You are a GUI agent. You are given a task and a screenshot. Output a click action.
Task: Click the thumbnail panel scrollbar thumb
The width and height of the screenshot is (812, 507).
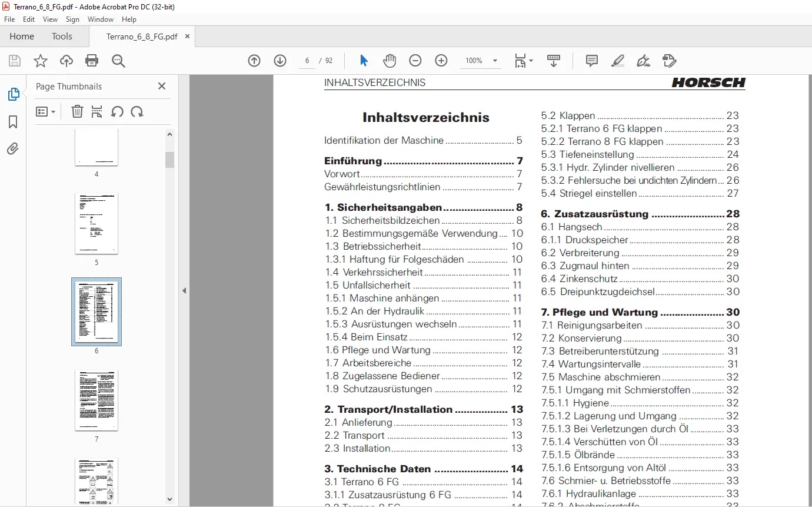point(169,160)
